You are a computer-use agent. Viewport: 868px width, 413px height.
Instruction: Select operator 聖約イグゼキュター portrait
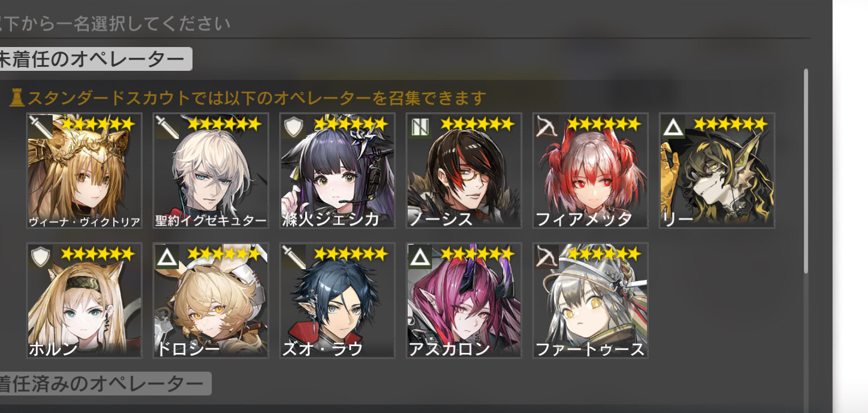point(211,171)
